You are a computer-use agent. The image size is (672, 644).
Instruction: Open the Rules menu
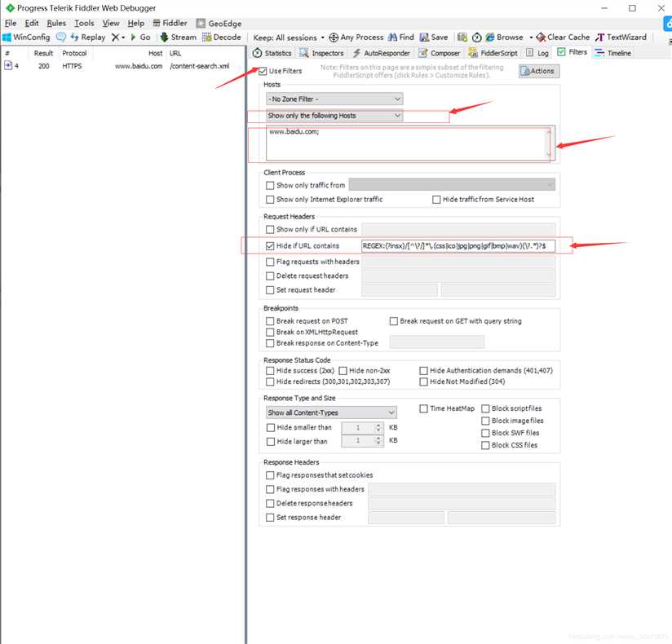coord(56,23)
